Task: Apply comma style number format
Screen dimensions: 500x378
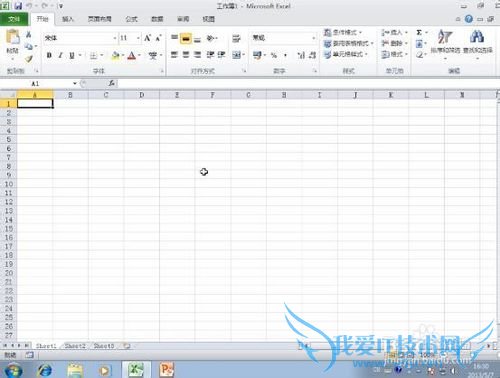Action: [x=285, y=55]
